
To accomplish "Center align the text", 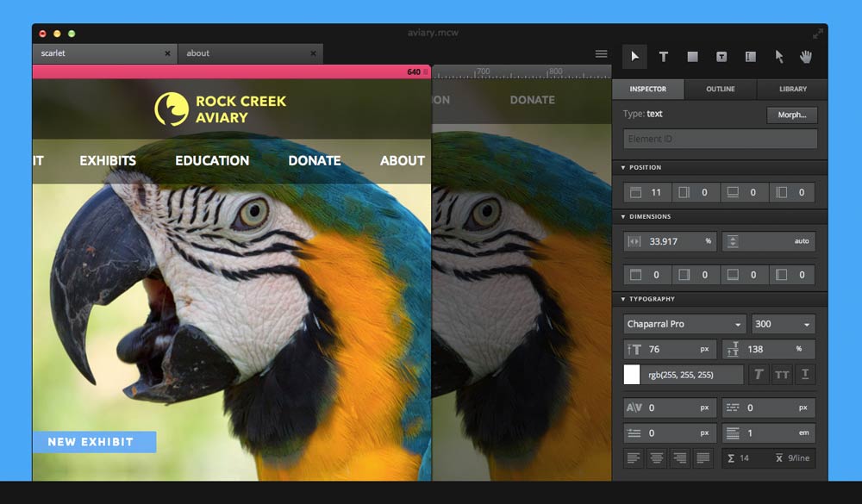I will point(657,458).
